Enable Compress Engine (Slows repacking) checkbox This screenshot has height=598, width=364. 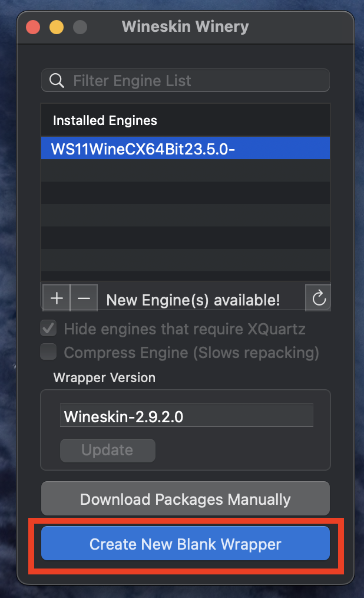click(49, 352)
